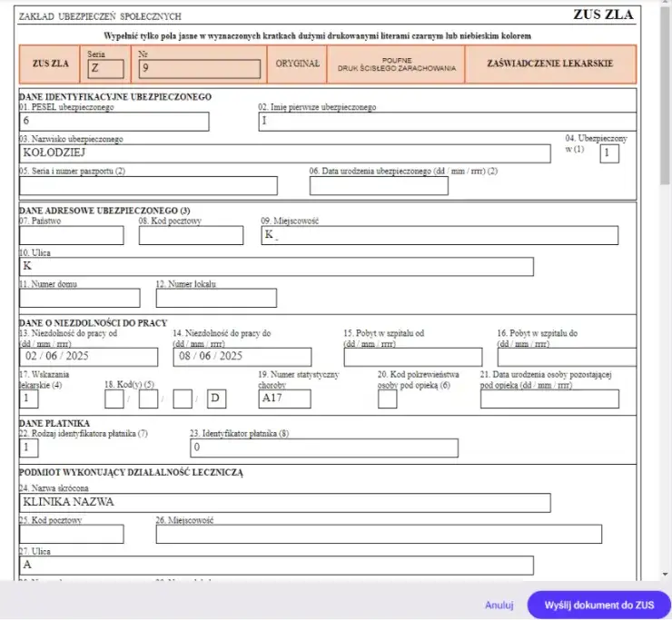Click the second Kod(y) box

[x=148, y=399]
